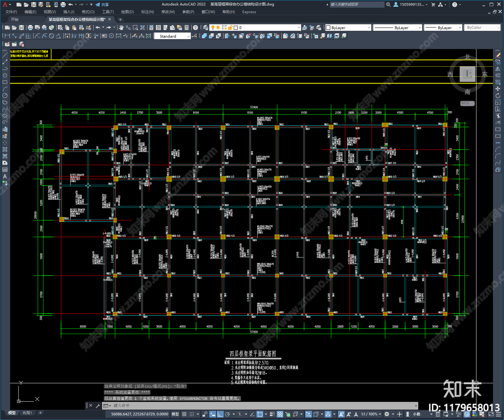The width and height of the screenshot is (504, 420).
Task: Switch to the 布局1 layout tab
Action: coord(27,413)
